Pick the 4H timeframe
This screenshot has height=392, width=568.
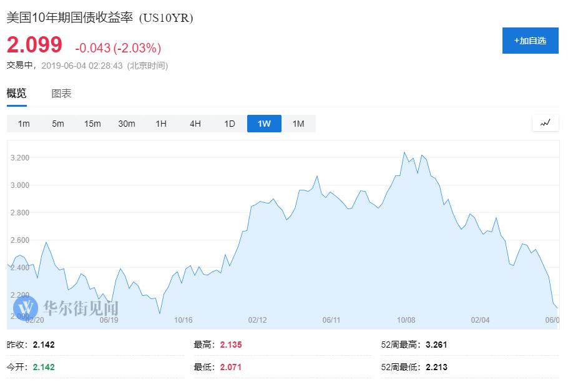point(195,124)
